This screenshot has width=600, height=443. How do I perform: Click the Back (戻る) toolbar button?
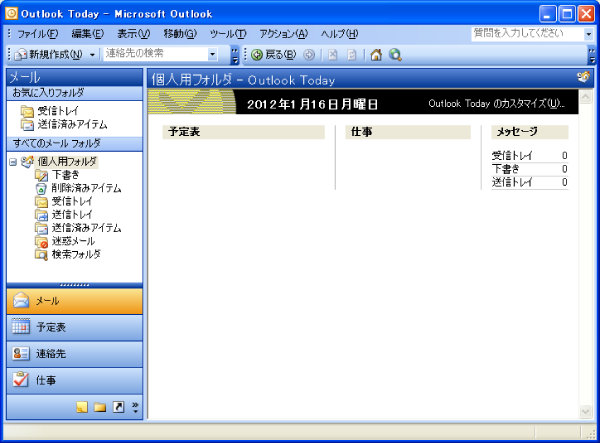(x=273, y=55)
